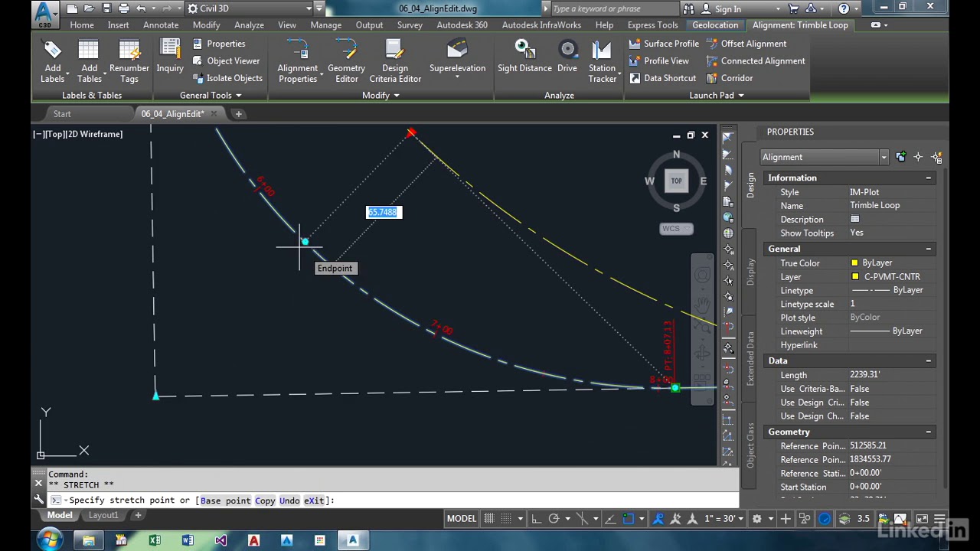Toggle Ortho mode in status bar

[x=537, y=519]
